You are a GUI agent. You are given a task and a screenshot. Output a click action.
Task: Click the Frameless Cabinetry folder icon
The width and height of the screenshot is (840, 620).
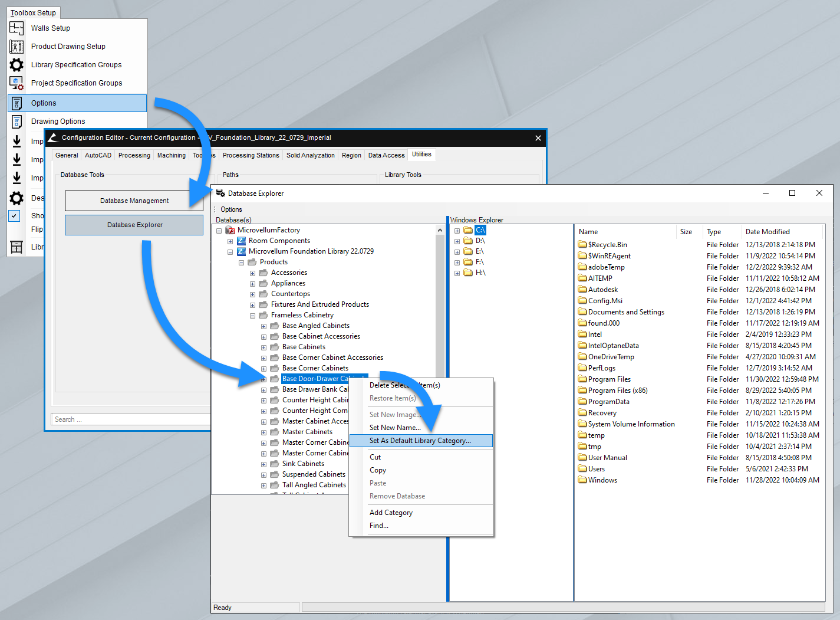(263, 315)
